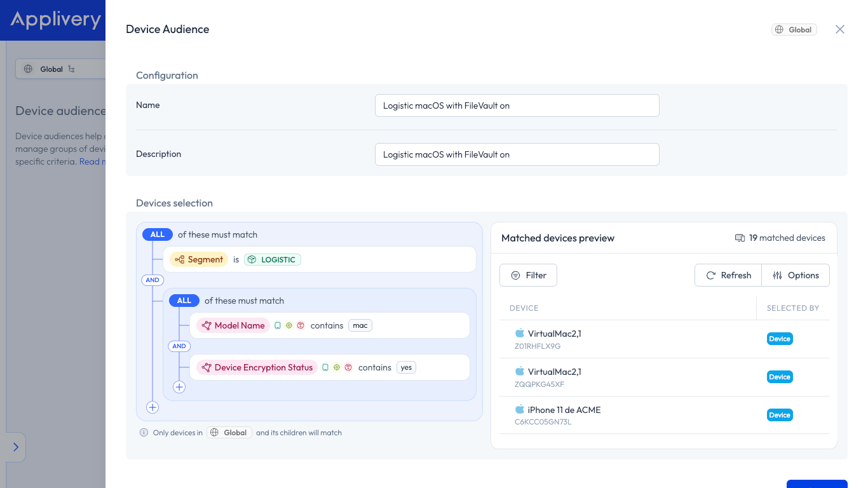
Task: Click the Refresh button in matched devices
Action: tap(728, 275)
